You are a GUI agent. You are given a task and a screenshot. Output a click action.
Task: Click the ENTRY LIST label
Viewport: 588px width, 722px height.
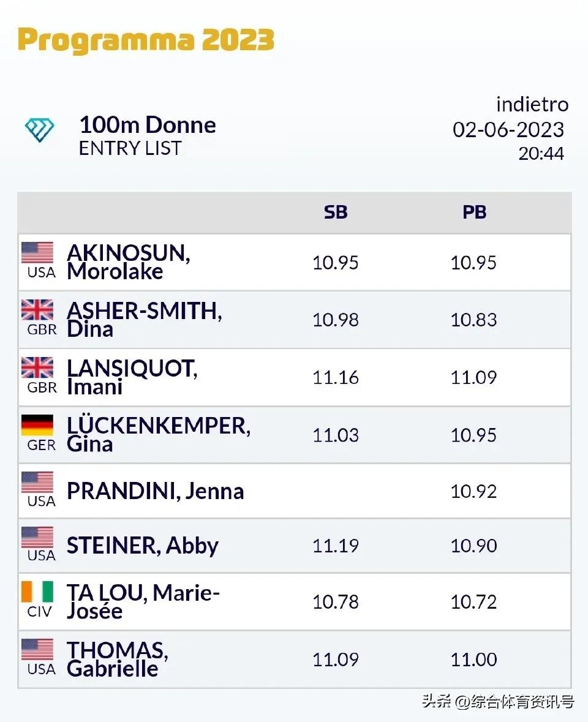click(130, 148)
